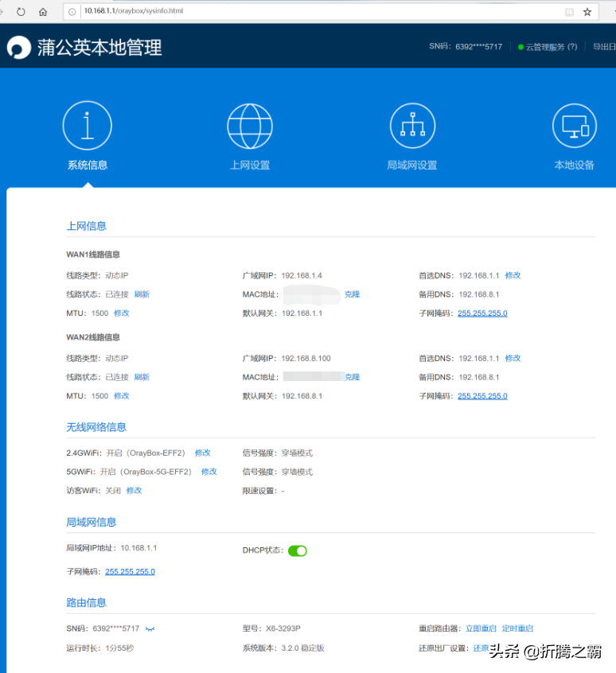This screenshot has width=616, height=673.
Task: Click 修改 for 5GWiFi setting
Action: click(209, 472)
